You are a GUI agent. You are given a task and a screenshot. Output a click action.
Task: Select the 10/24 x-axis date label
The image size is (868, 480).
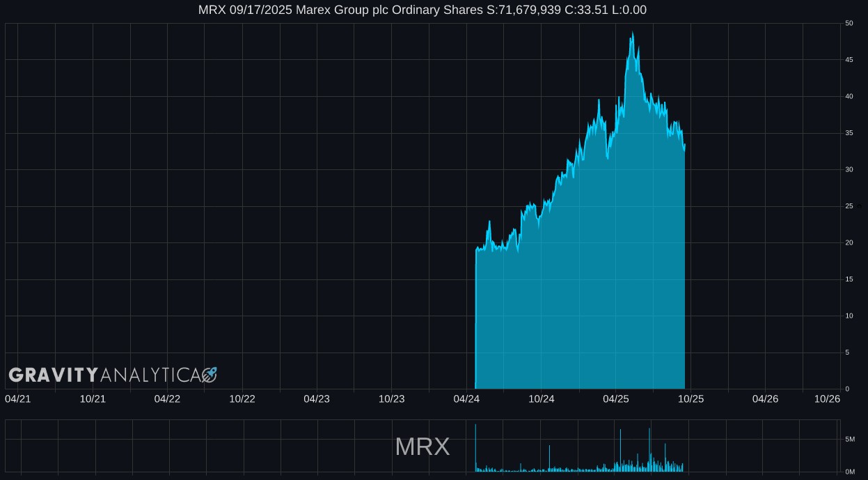coord(542,398)
